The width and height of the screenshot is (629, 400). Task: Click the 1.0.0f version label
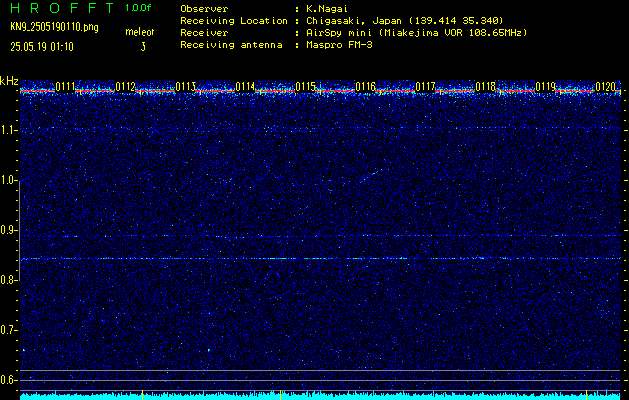click(x=138, y=8)
